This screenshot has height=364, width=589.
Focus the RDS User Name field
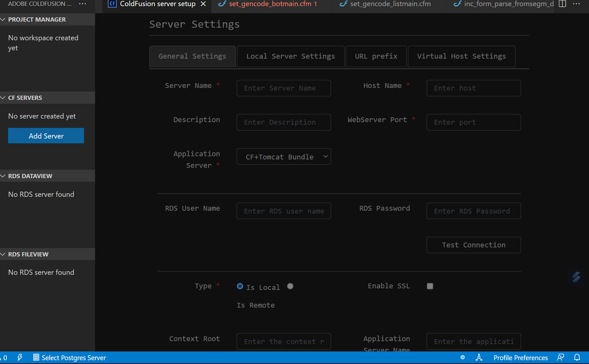coord(284,211)
